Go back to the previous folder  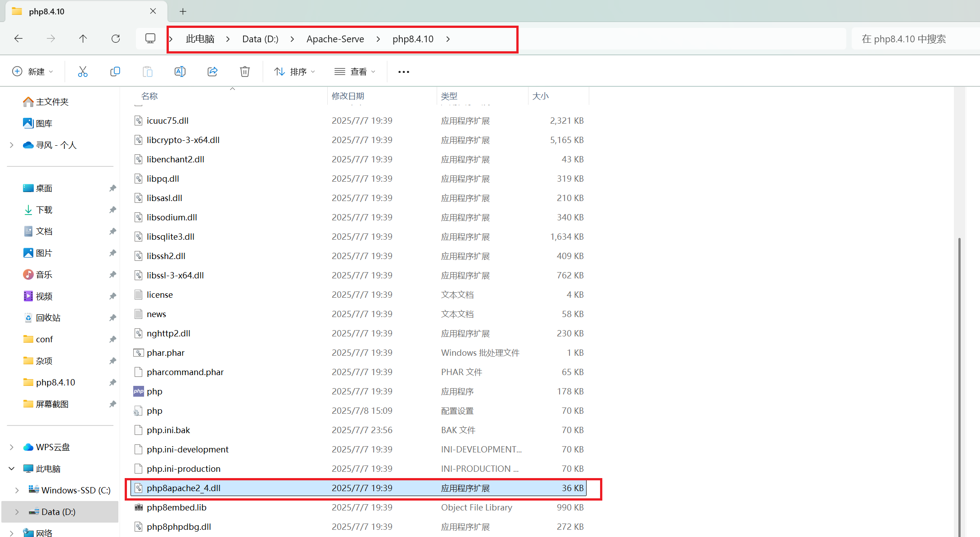click(18, 39)
